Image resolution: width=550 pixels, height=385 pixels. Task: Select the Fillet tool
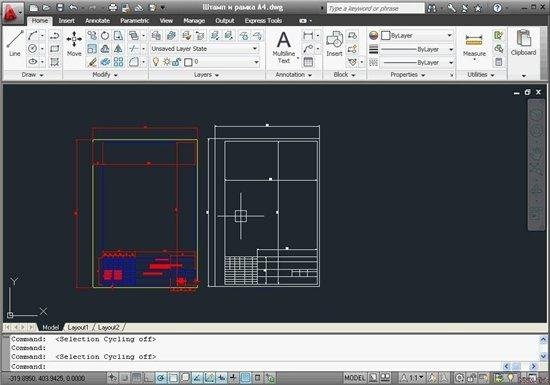pos(133,62)
